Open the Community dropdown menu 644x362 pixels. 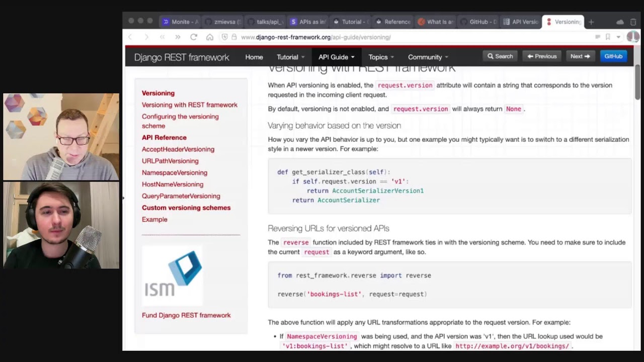pyautogui.click(x=428, y=57)
